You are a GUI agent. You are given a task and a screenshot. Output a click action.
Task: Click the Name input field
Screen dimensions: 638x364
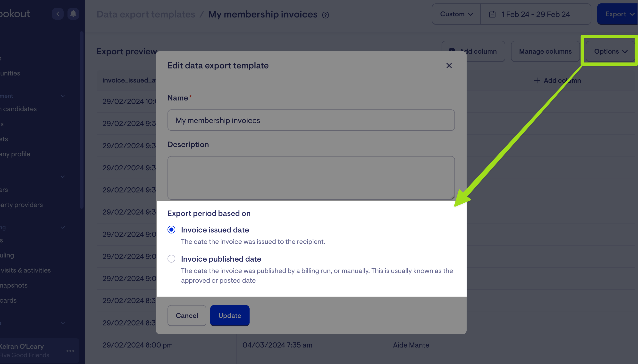(311, 120)
